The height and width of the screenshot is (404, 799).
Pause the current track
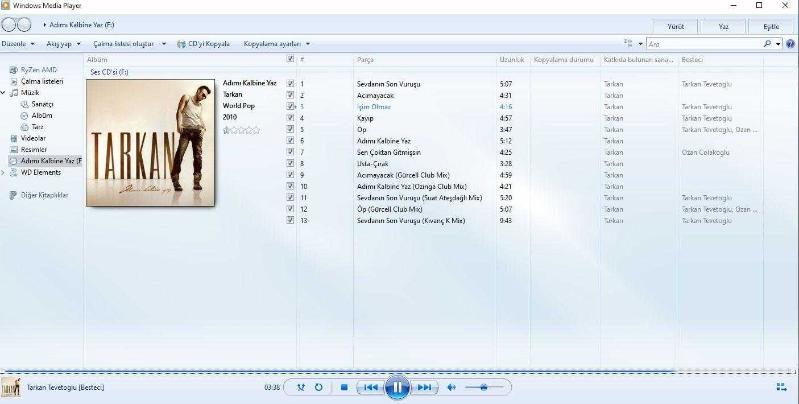(x=397, y=388)
